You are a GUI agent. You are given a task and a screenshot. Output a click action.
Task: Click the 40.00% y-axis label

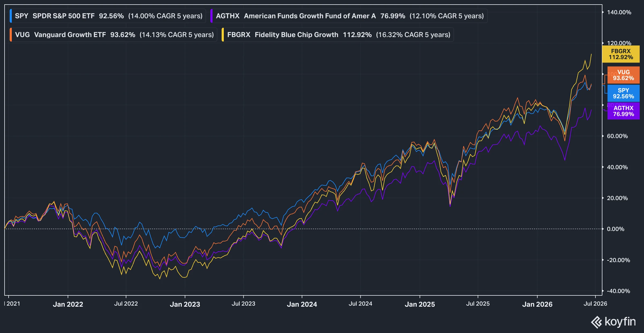tap(617, 167)
